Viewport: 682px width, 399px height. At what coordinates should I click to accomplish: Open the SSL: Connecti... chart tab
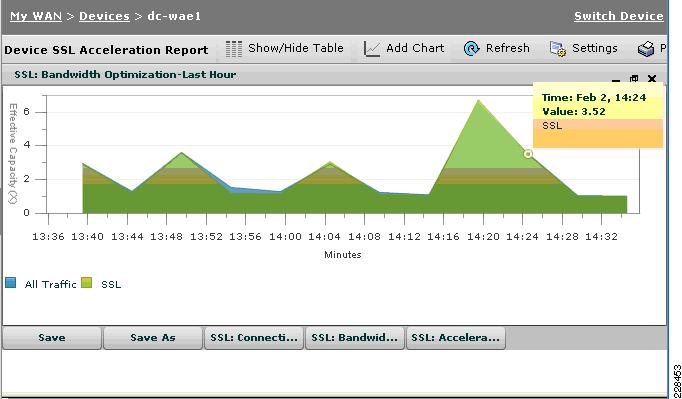pos(254,338)
